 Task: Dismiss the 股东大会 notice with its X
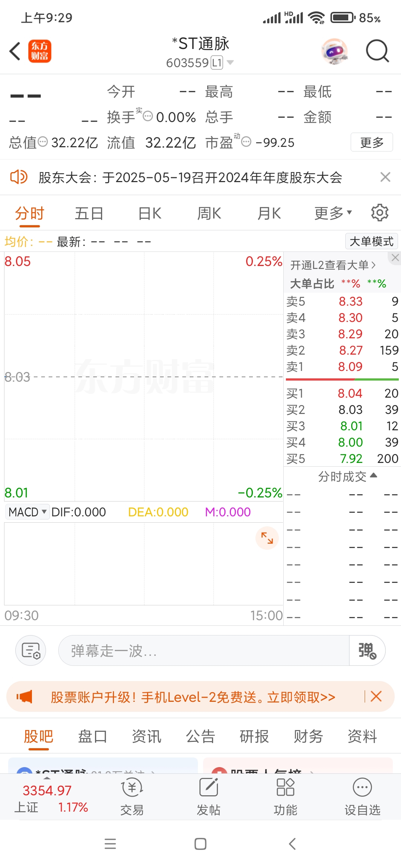(385, 177)
